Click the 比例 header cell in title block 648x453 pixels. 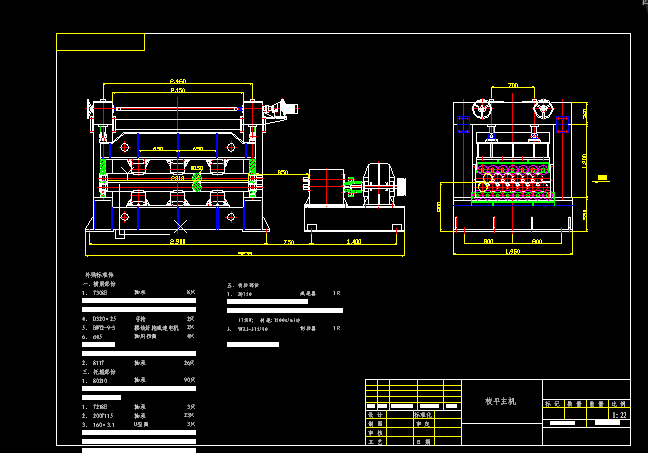[x=619, y=404]
